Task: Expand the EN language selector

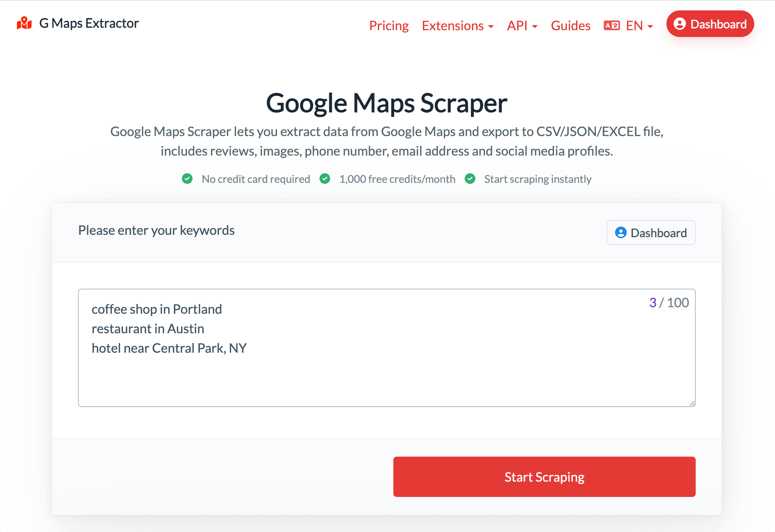Action: tap(639, 25)
